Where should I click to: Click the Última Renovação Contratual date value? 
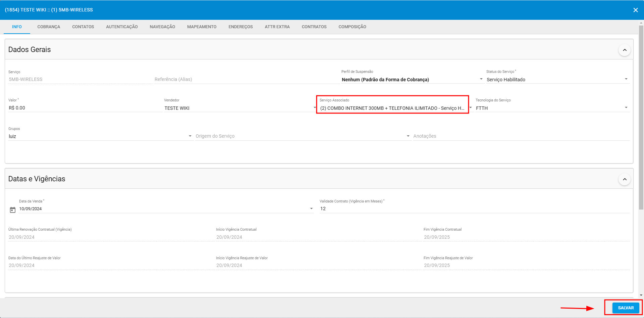point(22,237)
